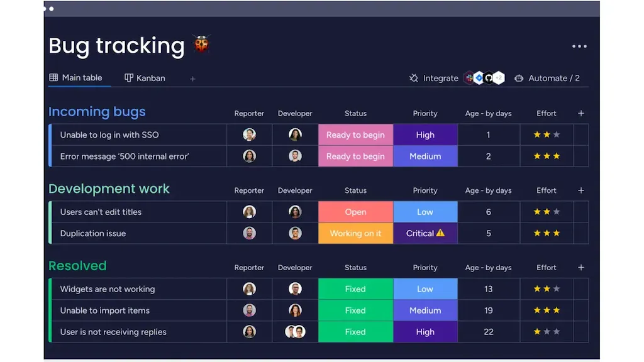Image resolution: width=644 pixels, height=362 pixels.
Task: Click the Integrate plug icon
Action: (x=414, y=78)
